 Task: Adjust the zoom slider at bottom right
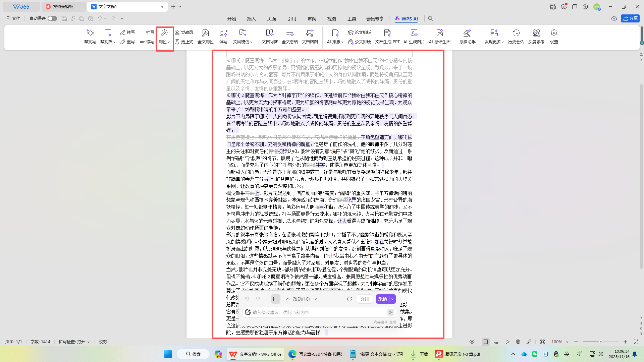(600, 342)
